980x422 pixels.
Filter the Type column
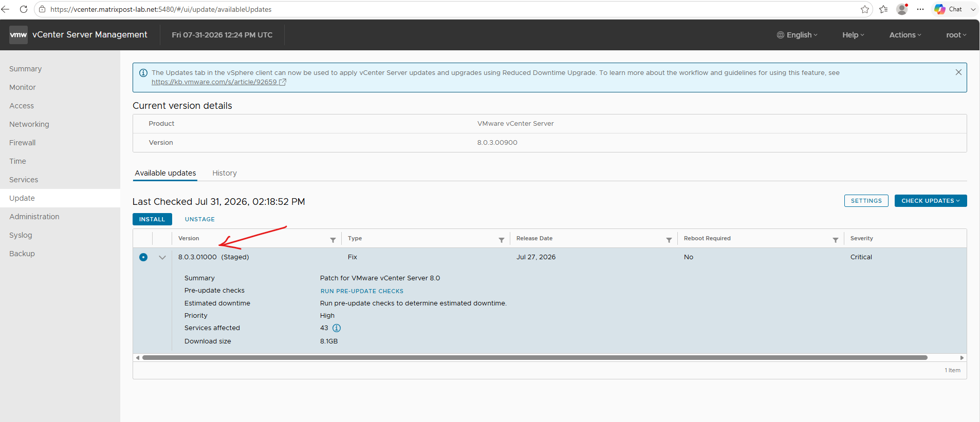point(502,240)
